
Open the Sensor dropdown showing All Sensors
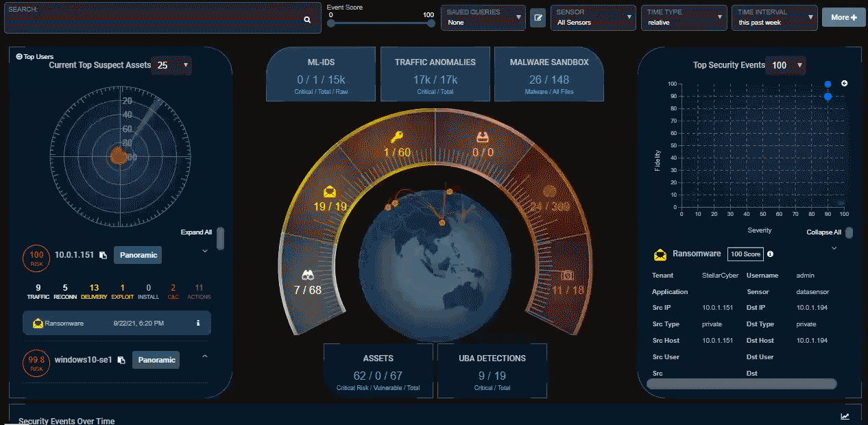tap(593, 18)
